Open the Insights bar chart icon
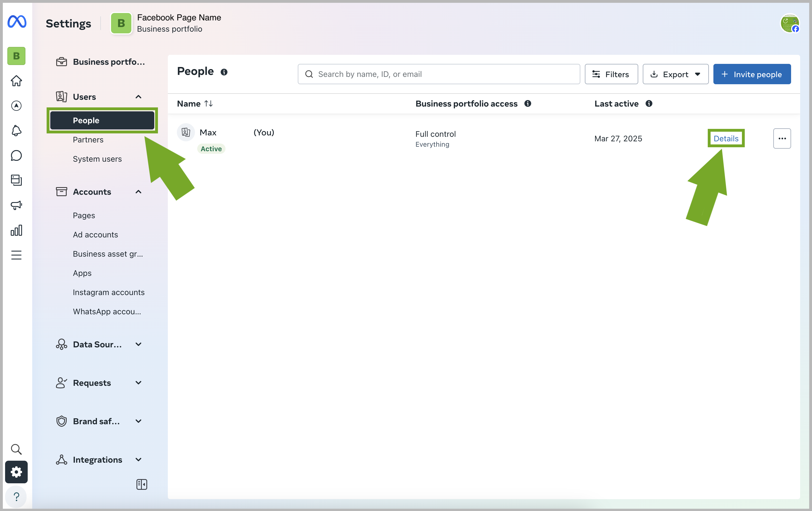 coord(16,230)
